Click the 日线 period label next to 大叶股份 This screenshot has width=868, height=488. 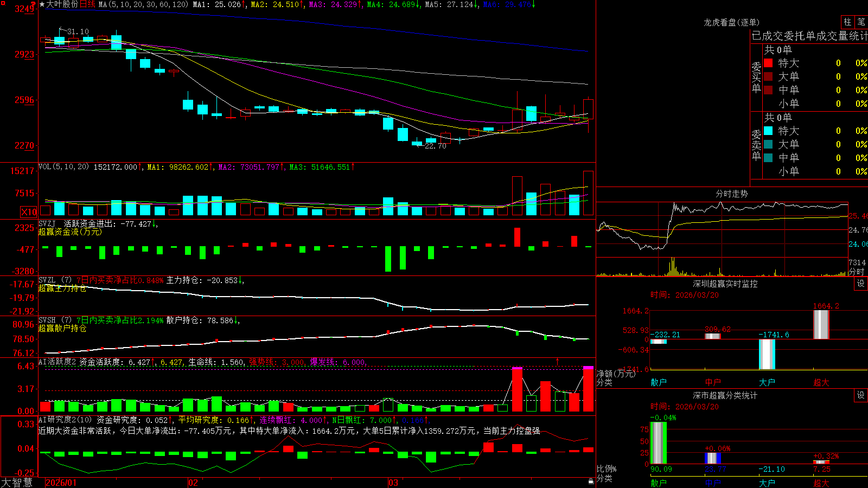click(87, 4)
